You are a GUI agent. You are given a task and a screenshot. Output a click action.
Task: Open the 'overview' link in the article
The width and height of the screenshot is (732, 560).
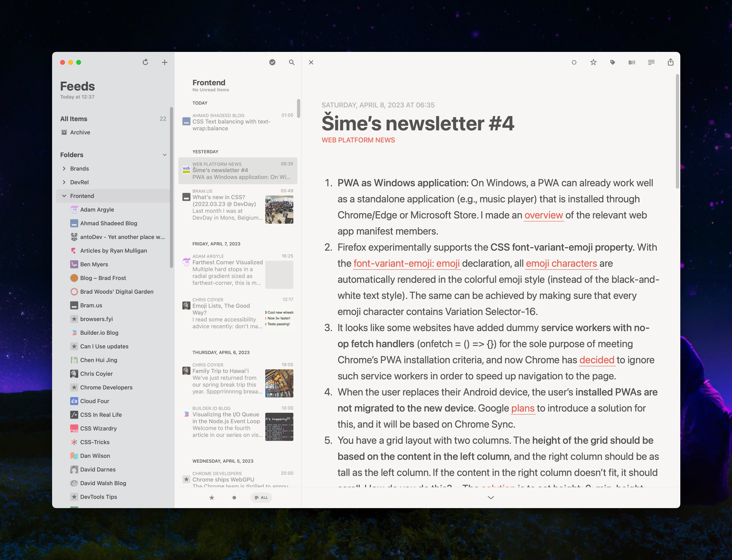pyautogui.click(x=543, y=215)
